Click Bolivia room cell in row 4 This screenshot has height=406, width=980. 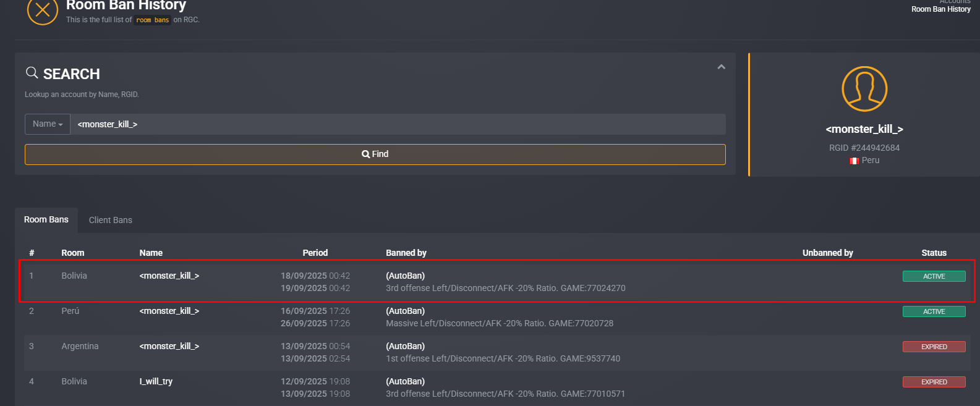[x=74, y=381]
